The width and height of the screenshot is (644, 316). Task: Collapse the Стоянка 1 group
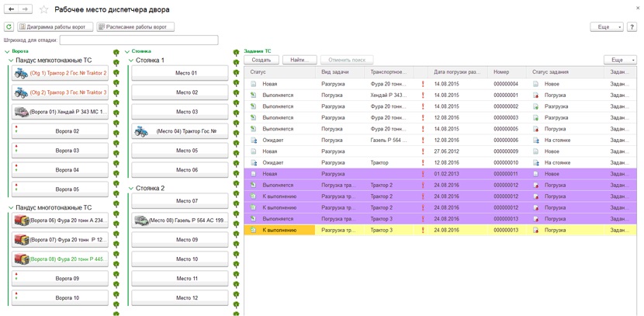131,61
